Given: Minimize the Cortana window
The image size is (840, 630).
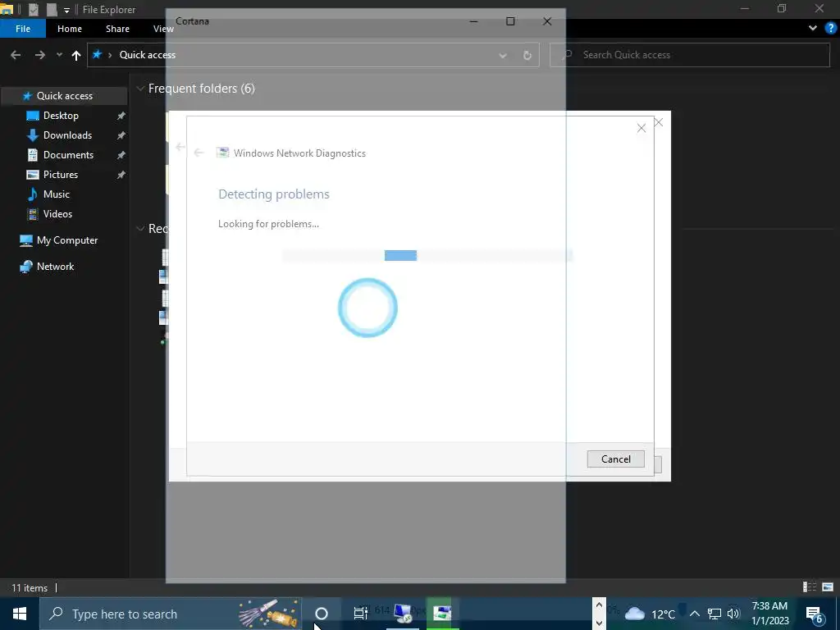Looking at the screenshot, I should 473,21.
